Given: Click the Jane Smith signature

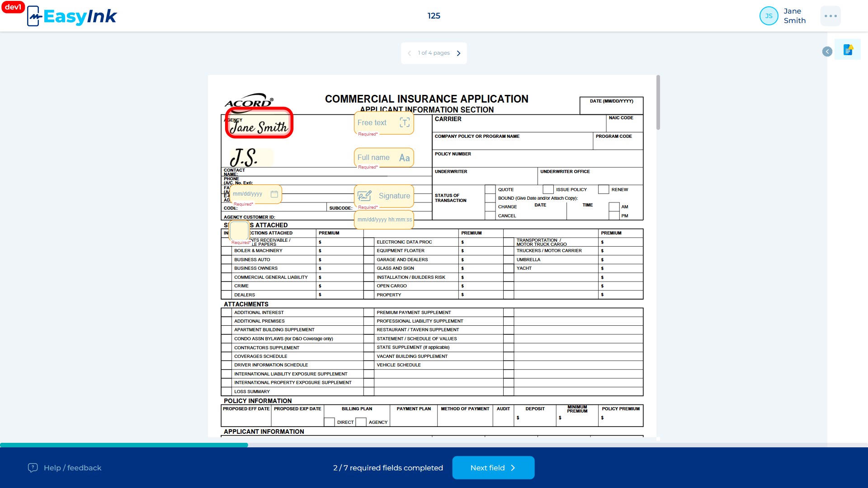Looking at the screenshot, I should coord(259,123).
